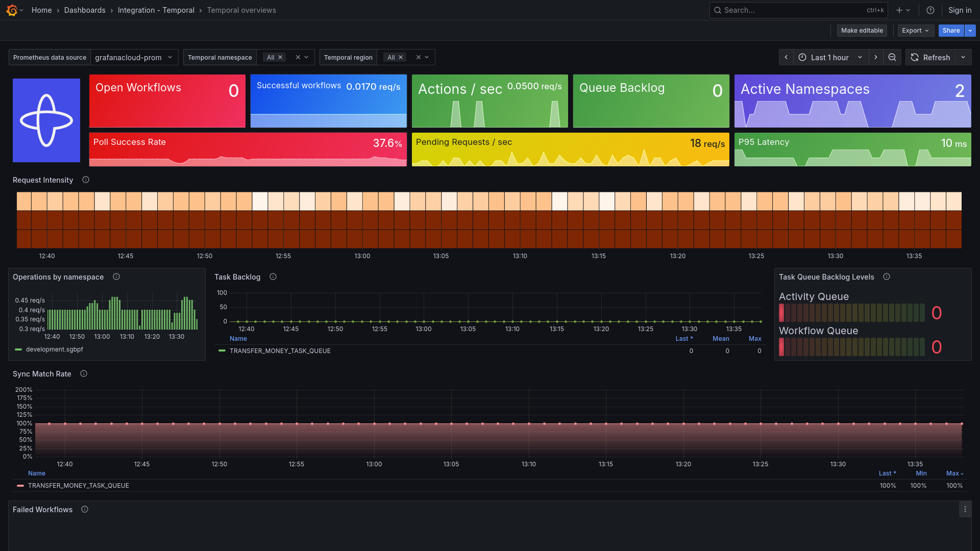980x551 pixels.
Task: Toggle TRANSFER_MONEY_TASK_QUEUE series in Task Backlog legend
Action: pyautogui.click(x=280, y=351)
